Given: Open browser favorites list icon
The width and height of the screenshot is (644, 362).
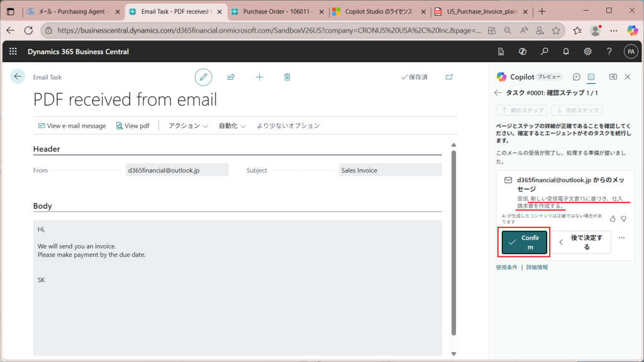Looking at the screenshot, I should coord(577,30).
